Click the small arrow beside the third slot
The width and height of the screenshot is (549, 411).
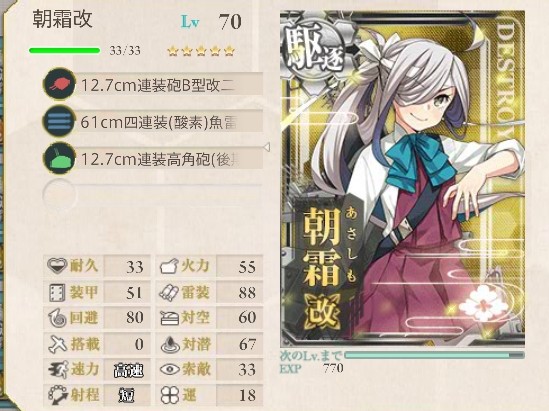click(267, 147)
